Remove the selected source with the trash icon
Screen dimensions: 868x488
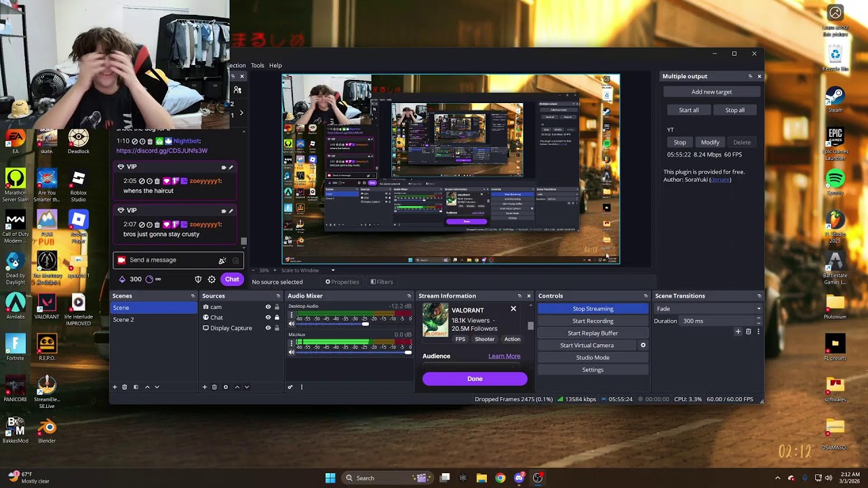pos(214,387)
